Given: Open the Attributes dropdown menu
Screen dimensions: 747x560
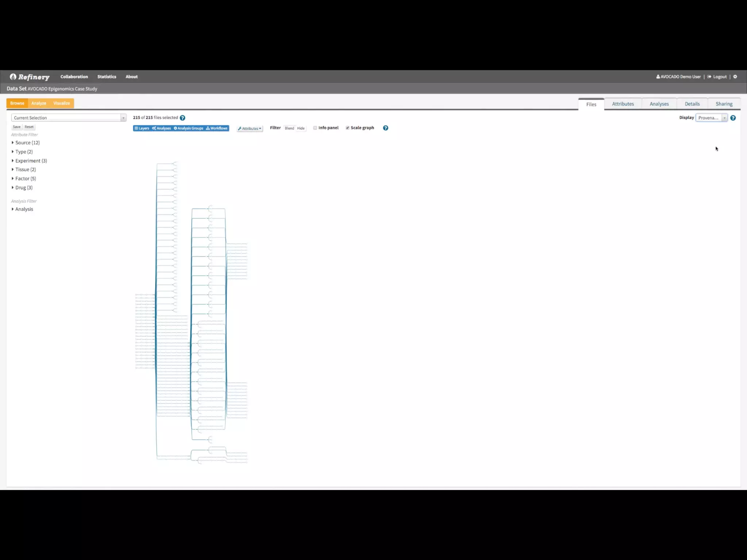Looking at the screenshot, I should pyautogui.click(x=249, y=128).
